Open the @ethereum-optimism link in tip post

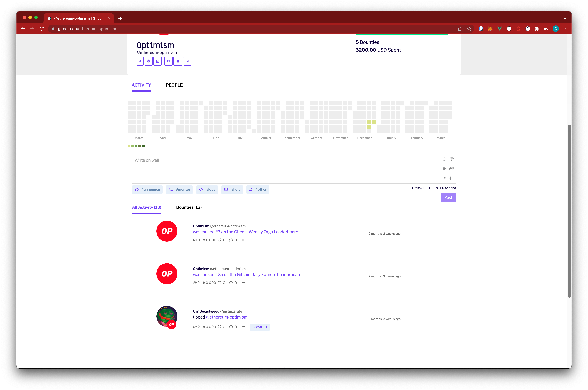227,317
